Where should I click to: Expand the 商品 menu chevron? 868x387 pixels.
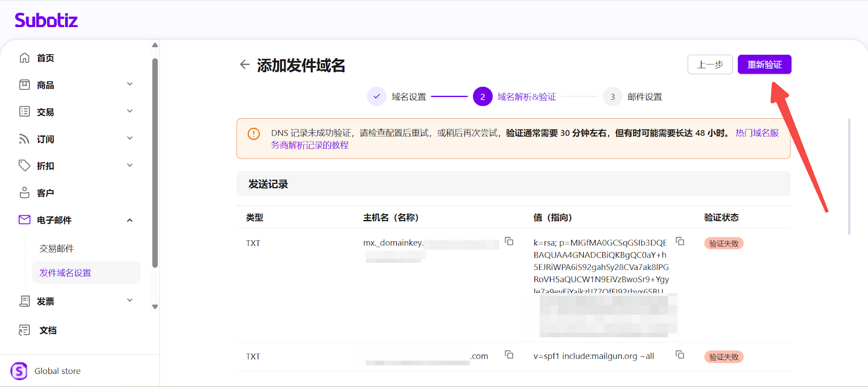pyautogui.click(x=130, y=84)
